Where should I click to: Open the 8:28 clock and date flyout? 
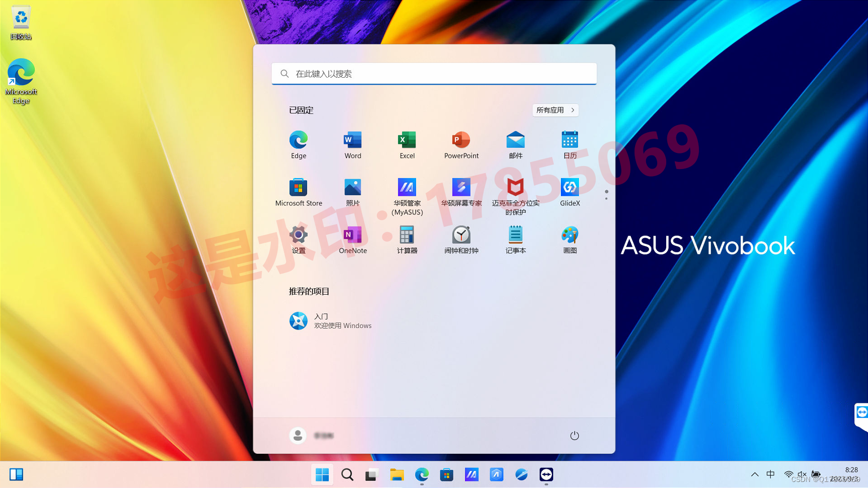pos(845,474)
